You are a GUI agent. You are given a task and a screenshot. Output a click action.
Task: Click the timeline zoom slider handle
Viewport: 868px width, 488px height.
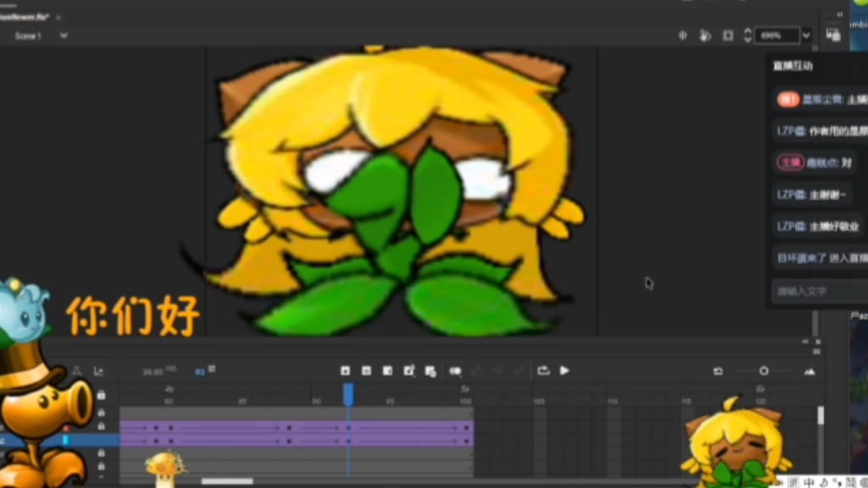[764, 371]
